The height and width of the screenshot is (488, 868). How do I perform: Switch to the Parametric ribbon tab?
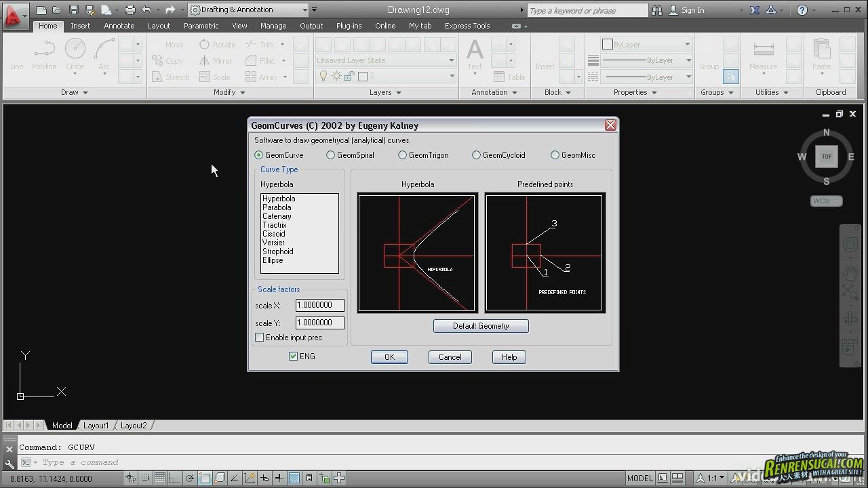coord(201,26)
